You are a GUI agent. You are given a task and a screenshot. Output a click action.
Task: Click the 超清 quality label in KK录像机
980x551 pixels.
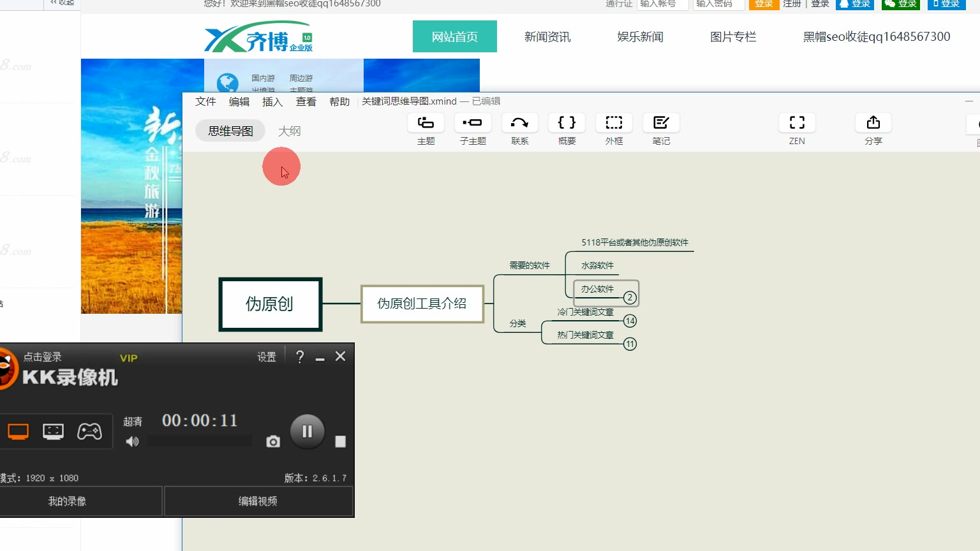coord(133,422)
